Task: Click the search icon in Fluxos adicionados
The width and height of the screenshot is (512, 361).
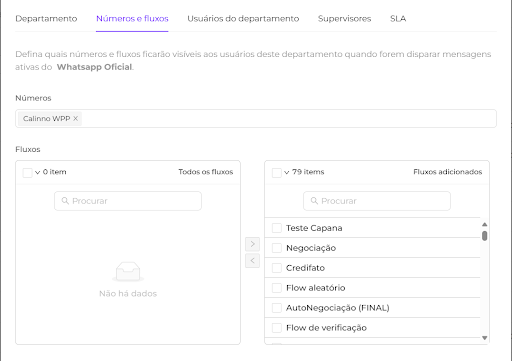Action: coord(314,201)
